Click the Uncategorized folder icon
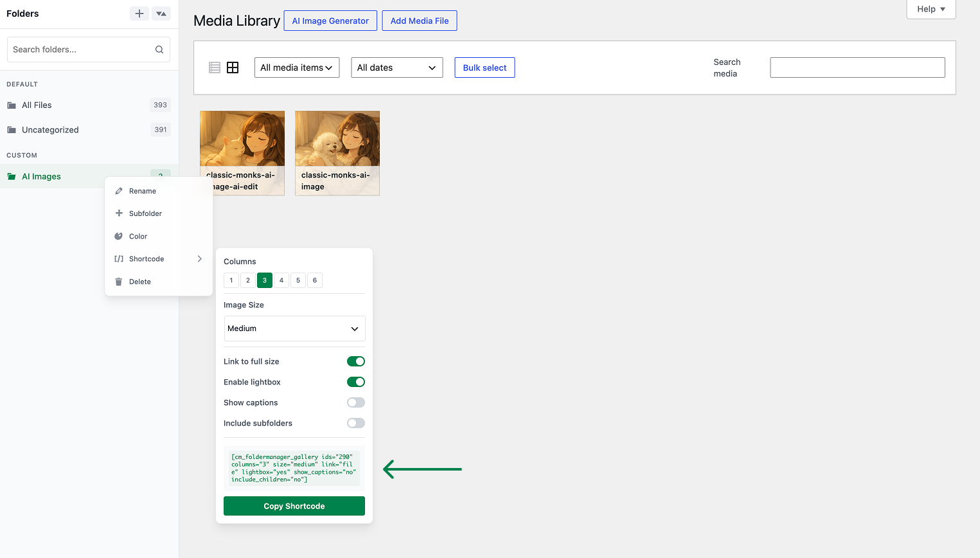Screen dimensions: 980x558 [x=12, y=130]
